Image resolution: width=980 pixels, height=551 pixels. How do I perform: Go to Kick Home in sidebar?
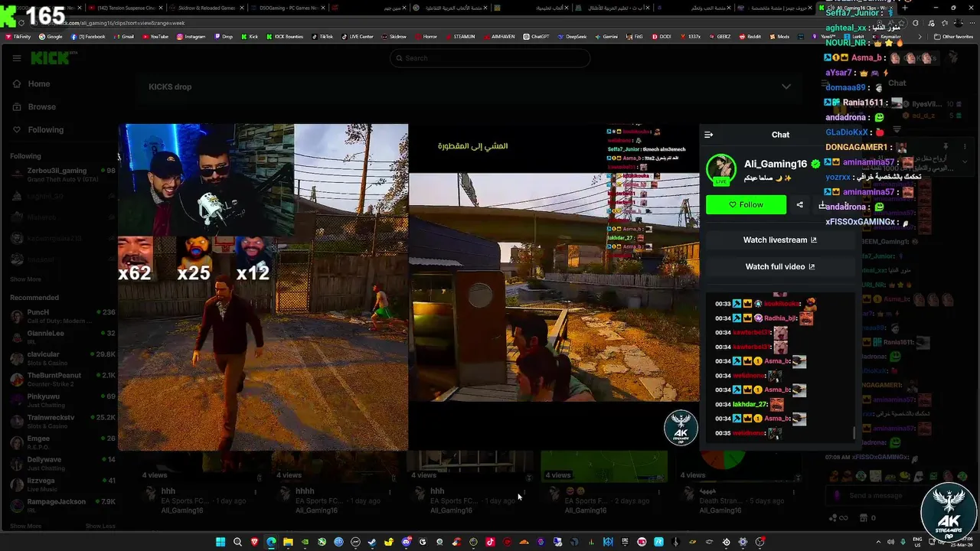[38, 84]
